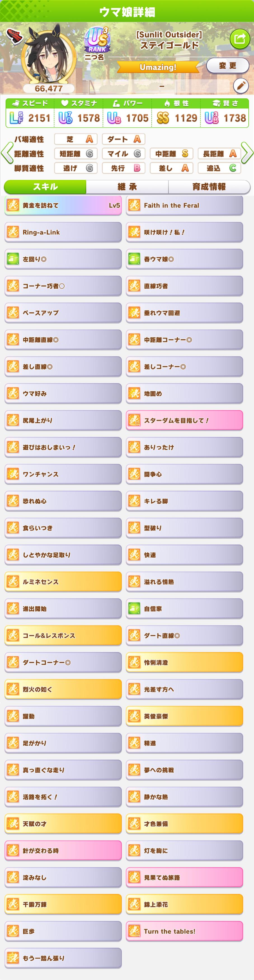This screenshot has width=254, height=980.
Task: Select the スキル tab
Action: [x=45, y=187]
